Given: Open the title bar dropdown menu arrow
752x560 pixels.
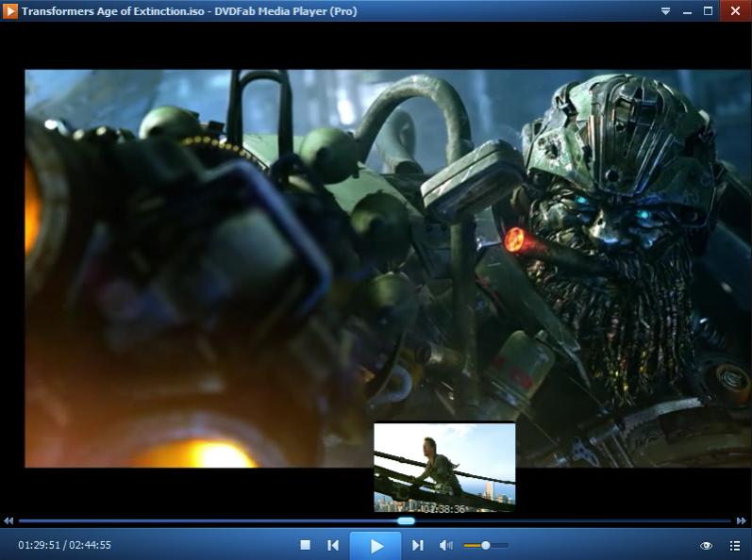Looking at the screenshot, I should [665, 11].
